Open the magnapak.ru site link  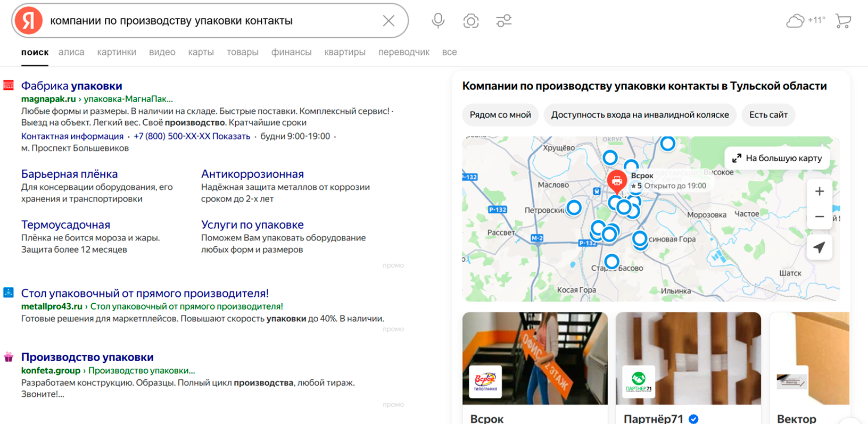coord(48,99)
